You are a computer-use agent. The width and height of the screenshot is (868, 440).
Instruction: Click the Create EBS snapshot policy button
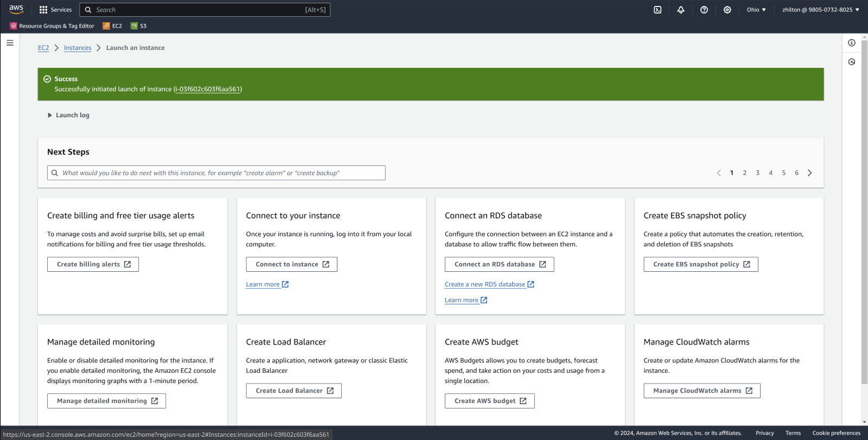point(701,264)
